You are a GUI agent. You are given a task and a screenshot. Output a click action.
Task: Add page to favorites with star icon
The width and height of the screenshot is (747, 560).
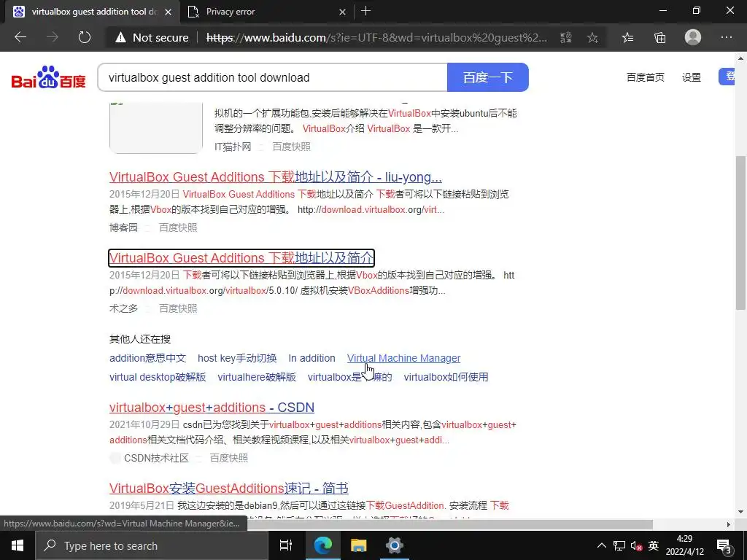[592, 38]
